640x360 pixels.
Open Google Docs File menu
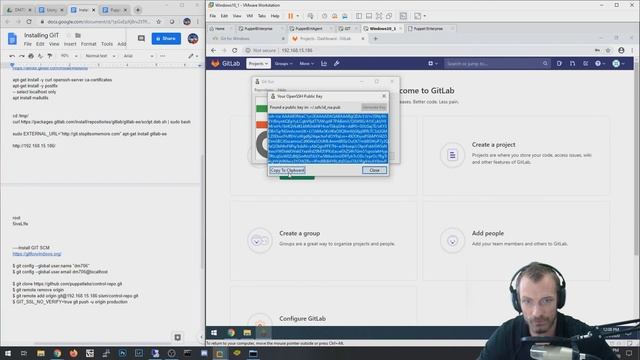click(27, 44)
